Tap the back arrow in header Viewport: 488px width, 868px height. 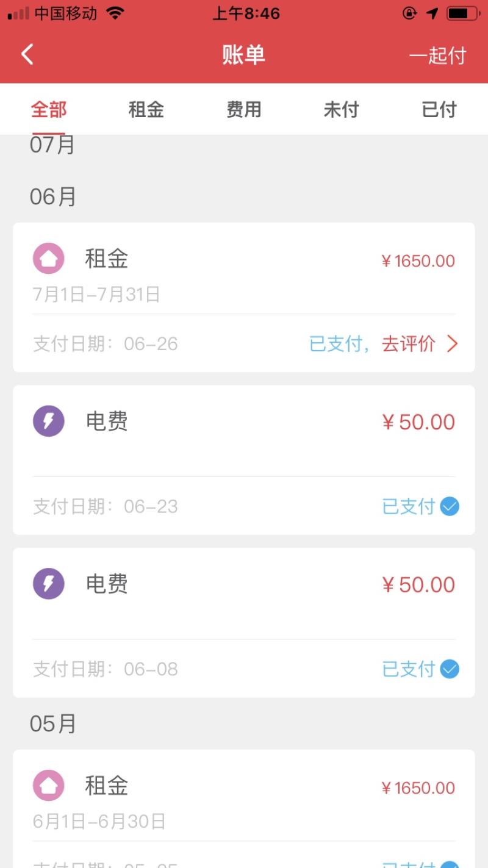pos(27,55)
